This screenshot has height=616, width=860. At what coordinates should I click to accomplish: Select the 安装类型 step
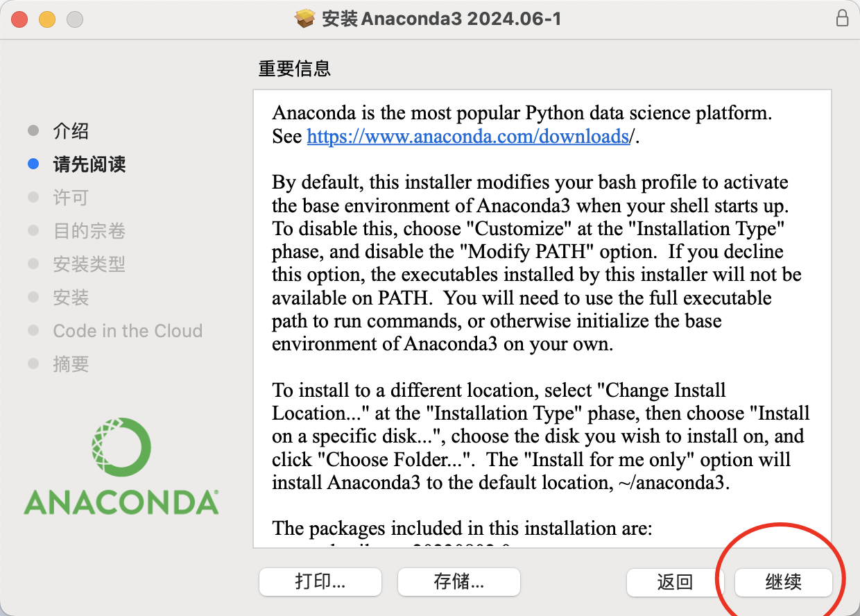click(89, 264)
